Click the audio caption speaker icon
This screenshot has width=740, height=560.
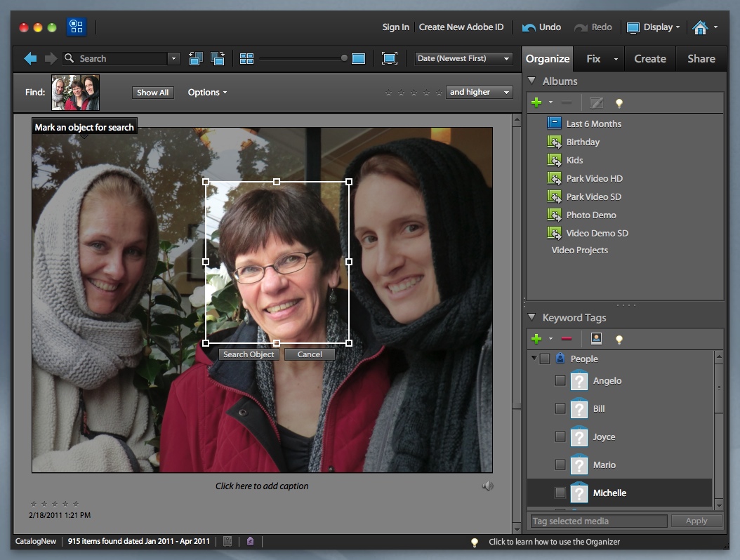pyautogui.click(x=487, y=486)
